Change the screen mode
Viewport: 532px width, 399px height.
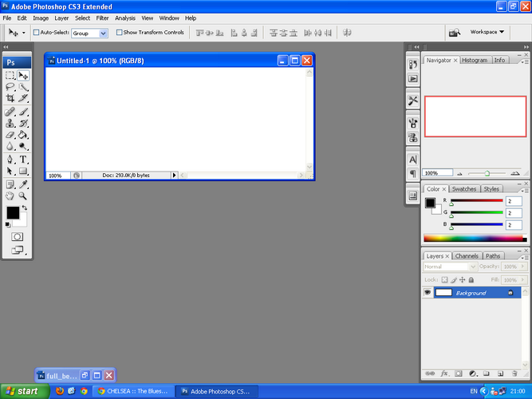(18, 251)
